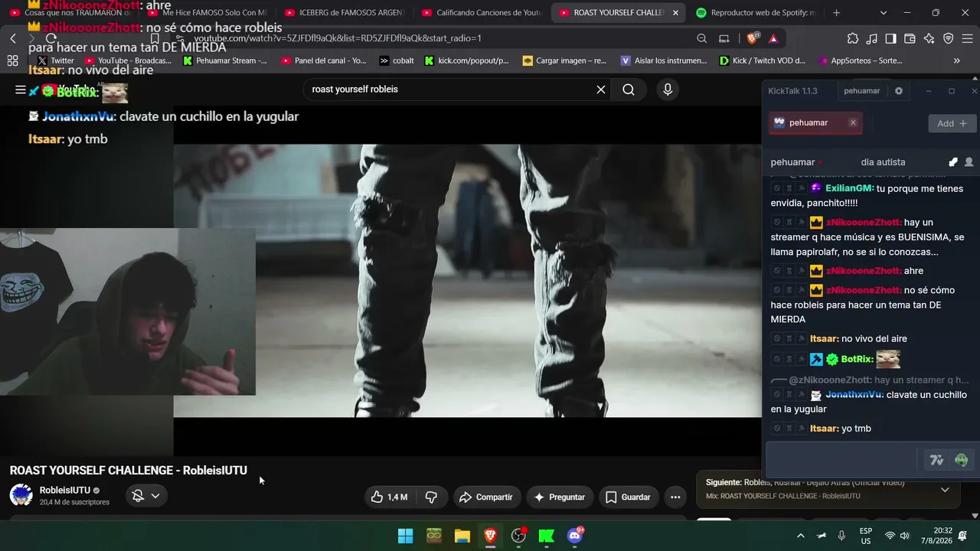The height and width of the screenshot is (551, 980).
Task: Click the Preguntar button
Action: click(560, 497)
